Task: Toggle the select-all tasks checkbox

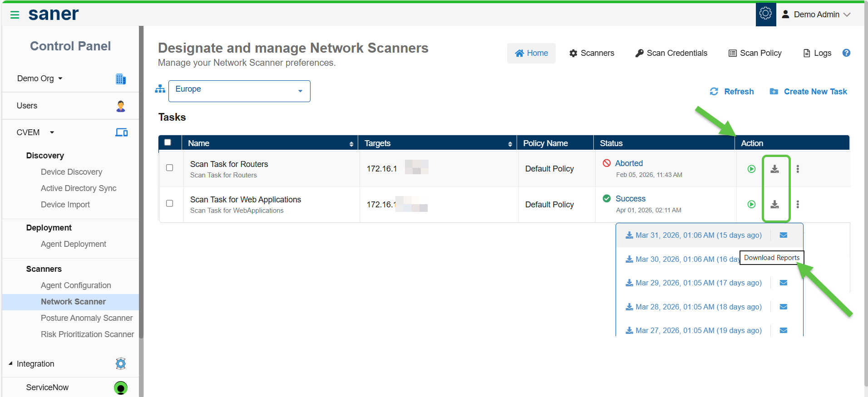Action: tap(168, 142)
